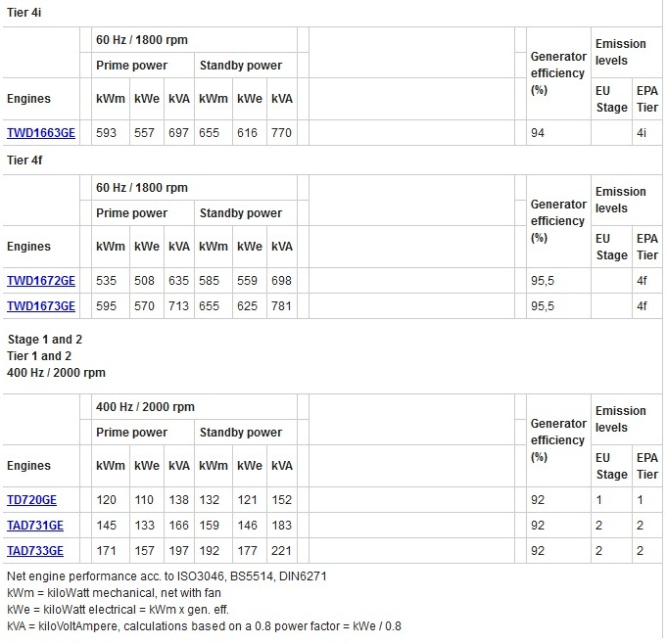Click the Tier 4i section heading
This screenshot has height=644, width=667.
(24, 12)
